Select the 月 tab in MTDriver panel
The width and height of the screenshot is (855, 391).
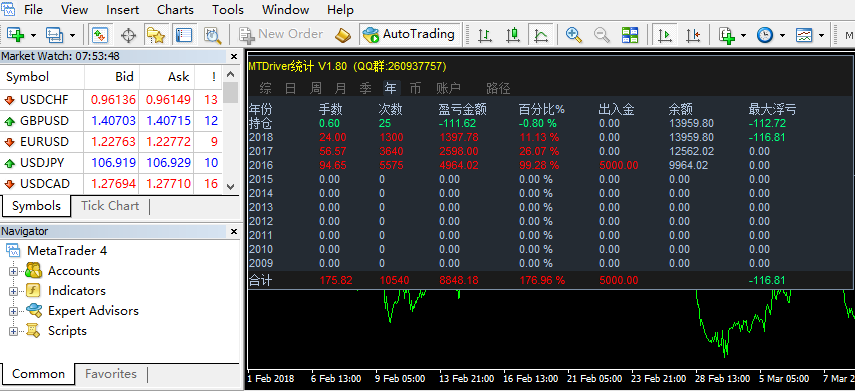pos(341,88)
